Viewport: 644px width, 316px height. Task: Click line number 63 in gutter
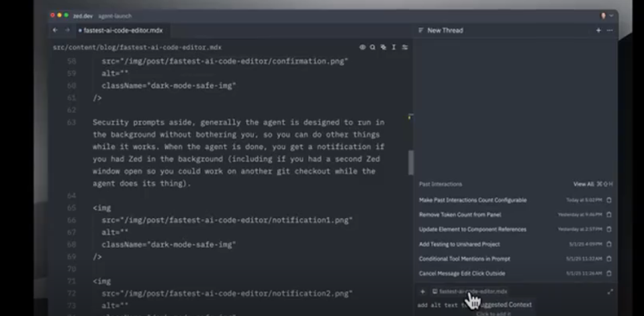click(x=71, y=122)
